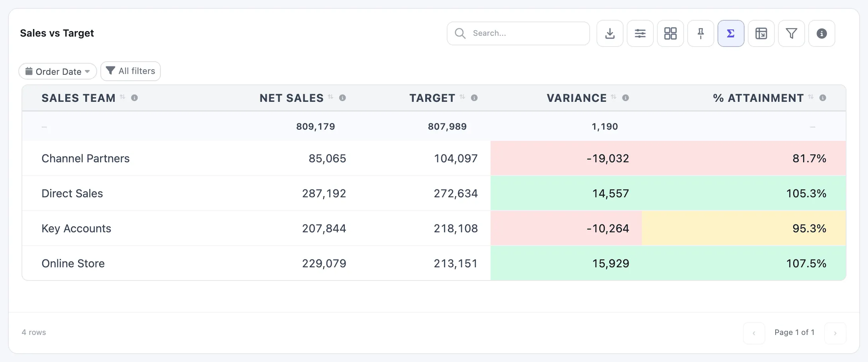The height and width of the screenshot is (362, 868).
Task: Click Online Store variance 15,929 cell
Action: tap(566, 263)
